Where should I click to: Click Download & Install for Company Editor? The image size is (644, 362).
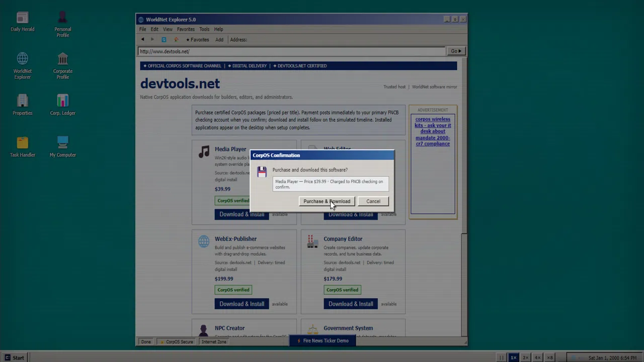[x=351, y=304]
